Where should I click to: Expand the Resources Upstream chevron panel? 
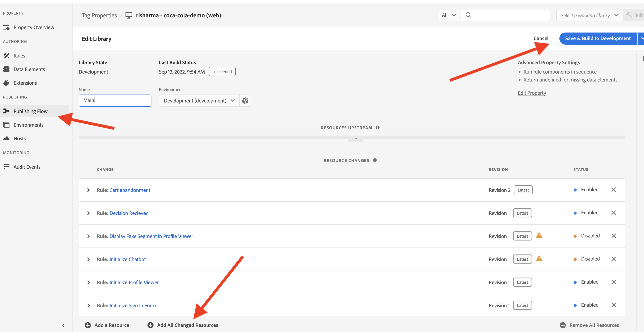tap(356, 139)
